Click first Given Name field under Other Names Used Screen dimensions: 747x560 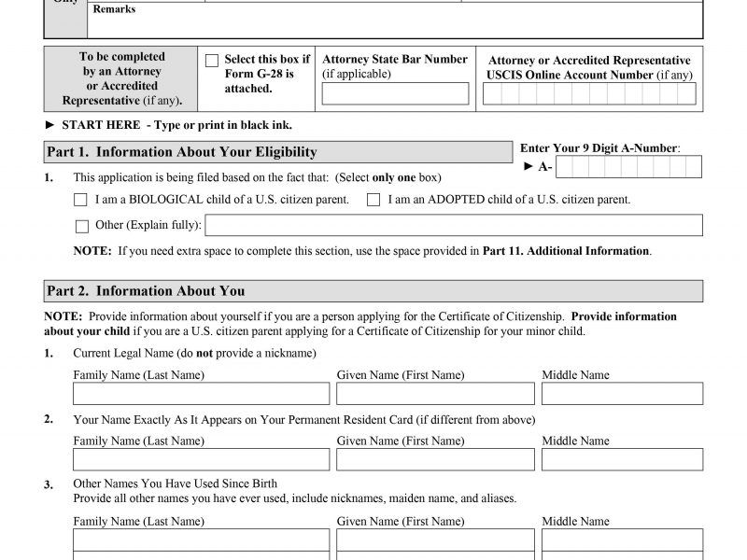[435, 540]
